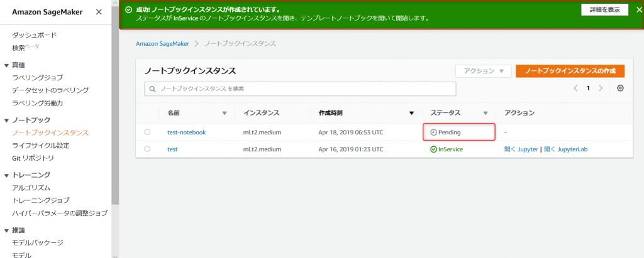Click Amazon SageMaker breadcrumb link
Image resolution: width=644 pixels, height=258 pixels.
point(162,43)
